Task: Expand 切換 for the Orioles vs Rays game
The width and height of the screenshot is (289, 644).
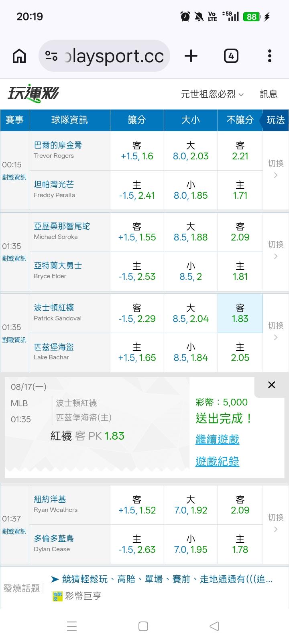Action: [276, 169]
